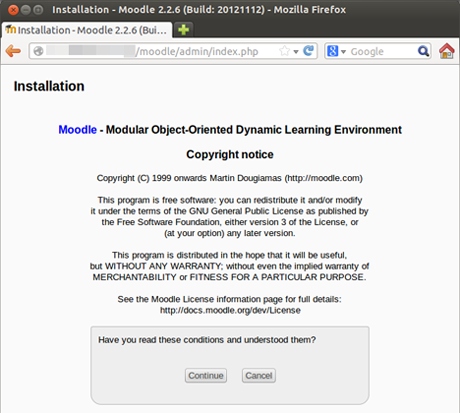Click the MERCHANTABILITY or FITNESS line
The image size is (460, 413).
pyautogui.click(x=229, y=277)
